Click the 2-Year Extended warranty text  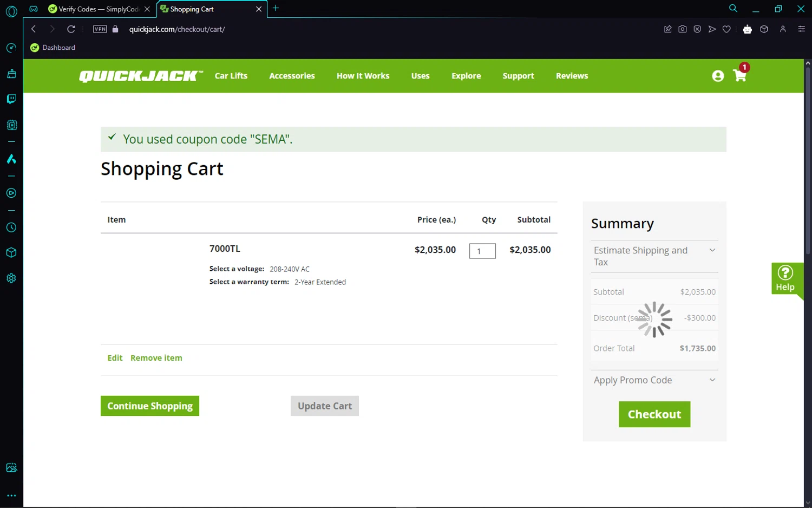(x=320, y=282)
